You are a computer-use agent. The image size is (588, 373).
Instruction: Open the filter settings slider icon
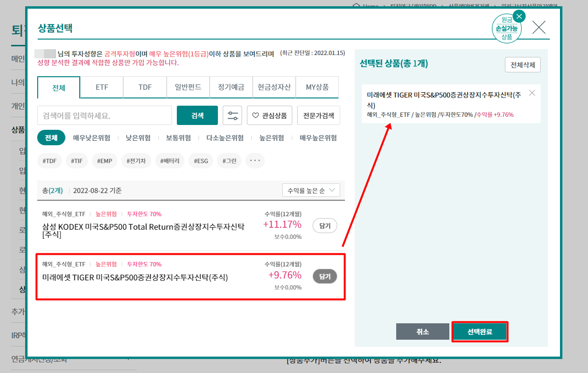[x=232, y=115]
